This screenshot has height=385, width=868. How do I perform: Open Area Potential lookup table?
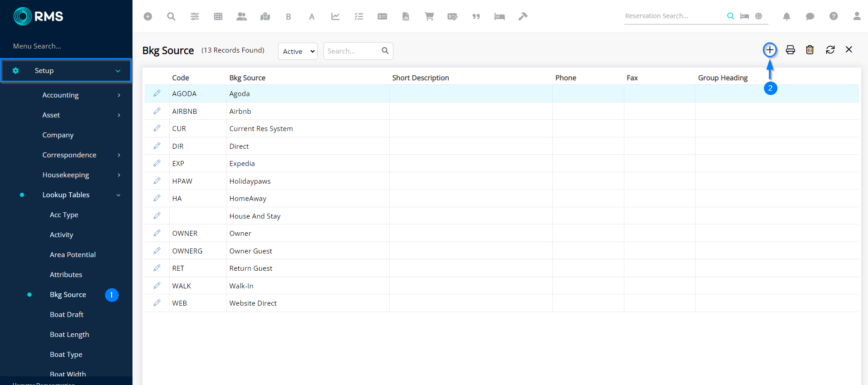click(73, 255)
